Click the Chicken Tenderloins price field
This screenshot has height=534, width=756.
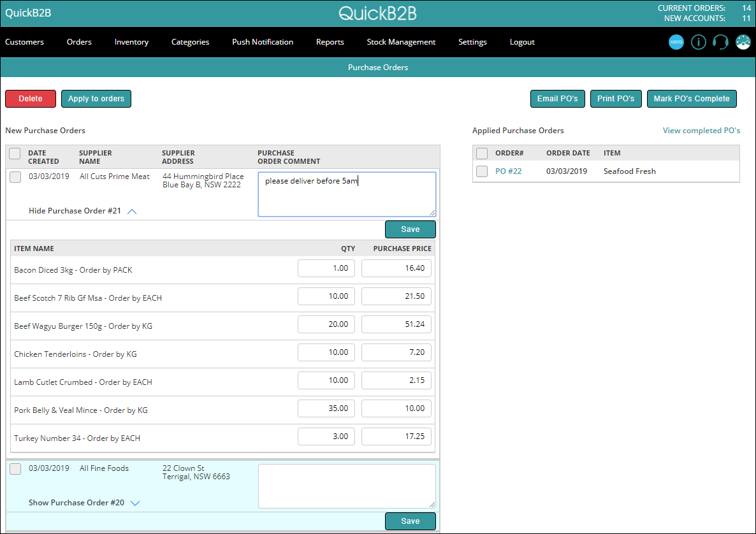(396, 352)
